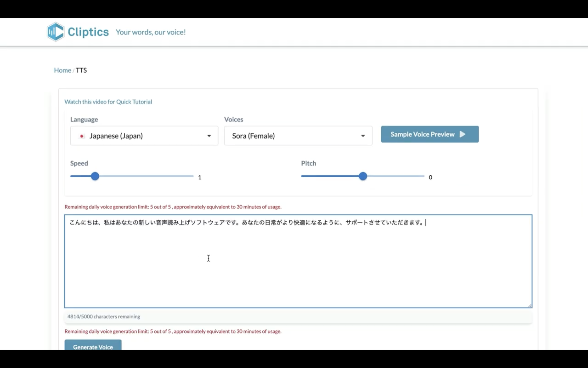The image size is (588, 368).
Task: Click the Generate Voice button
Action: click(x=93, y=345)
